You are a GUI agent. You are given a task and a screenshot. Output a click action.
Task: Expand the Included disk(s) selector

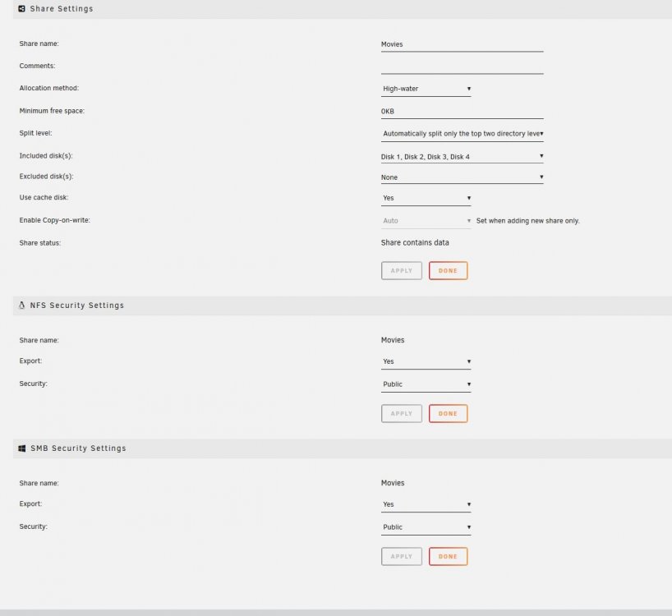(x=462, y=156)
